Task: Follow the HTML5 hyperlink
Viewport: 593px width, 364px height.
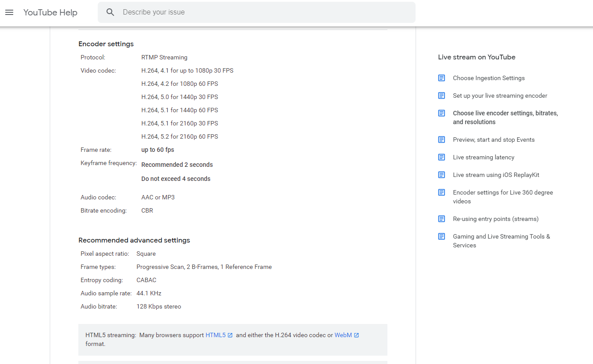Action: coord(215,335)
